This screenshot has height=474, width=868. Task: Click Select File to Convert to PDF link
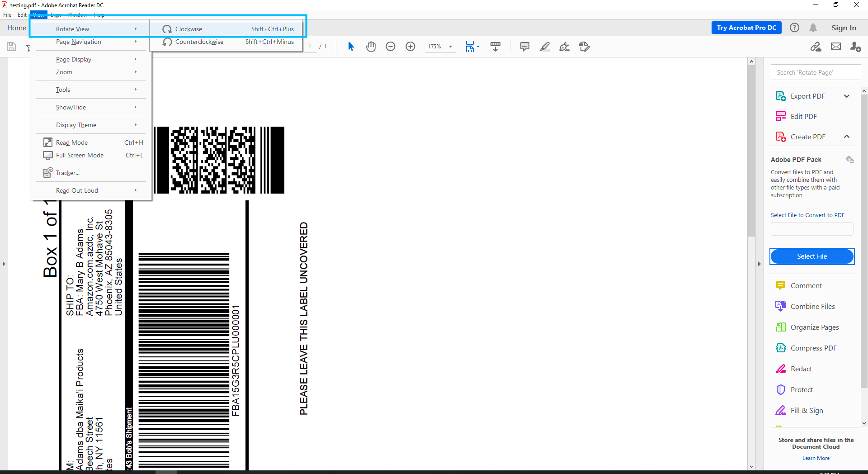point(807,215)
